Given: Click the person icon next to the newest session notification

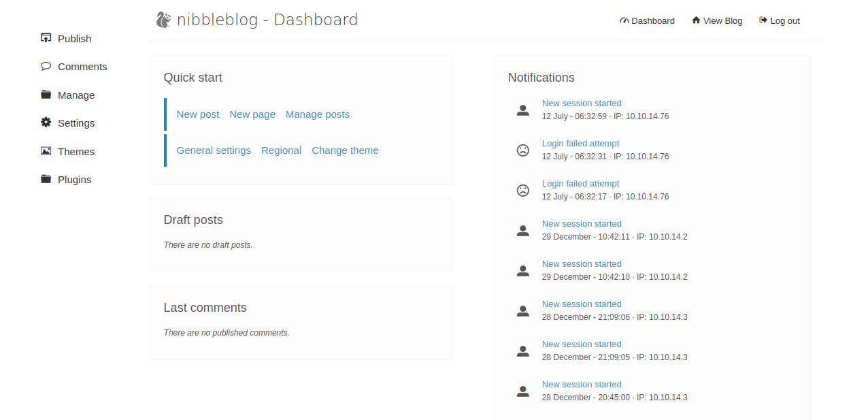Looking at the screenshot, I should [x=522, y=110].
